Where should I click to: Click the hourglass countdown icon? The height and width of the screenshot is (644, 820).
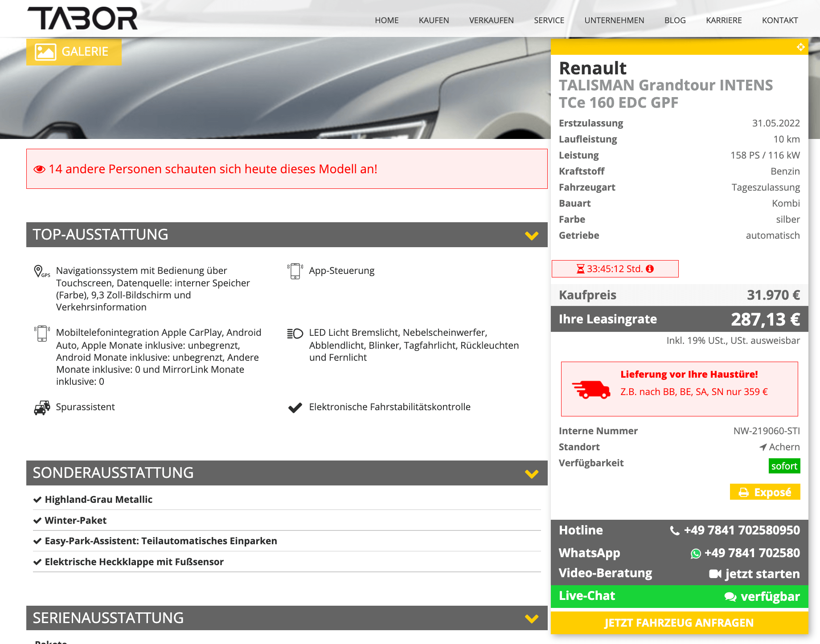click(580, 269)
